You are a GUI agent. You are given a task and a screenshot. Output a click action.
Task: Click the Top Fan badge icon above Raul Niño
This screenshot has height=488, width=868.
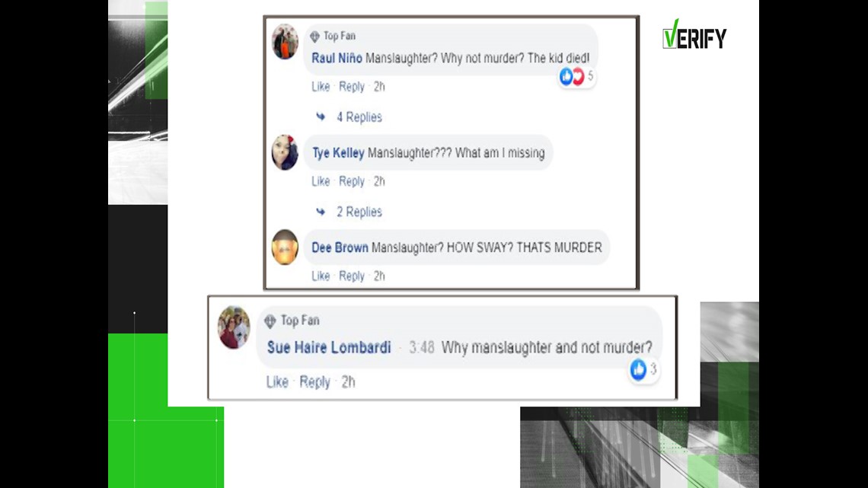[315, 37]
